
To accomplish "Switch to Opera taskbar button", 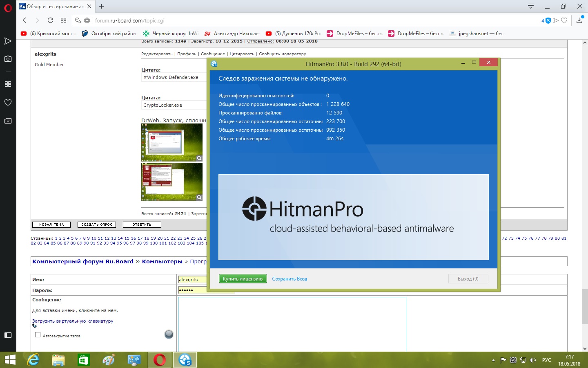I will tap(160, 360).
